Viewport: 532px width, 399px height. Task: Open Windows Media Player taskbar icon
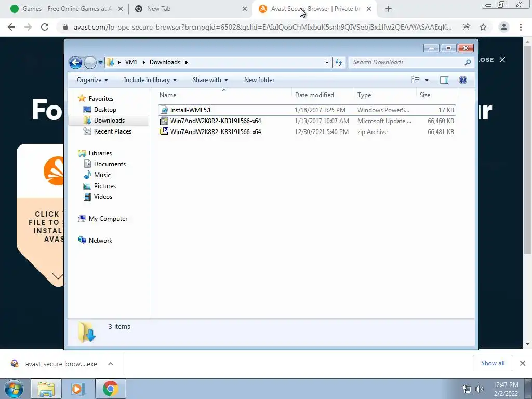point(78,389)
